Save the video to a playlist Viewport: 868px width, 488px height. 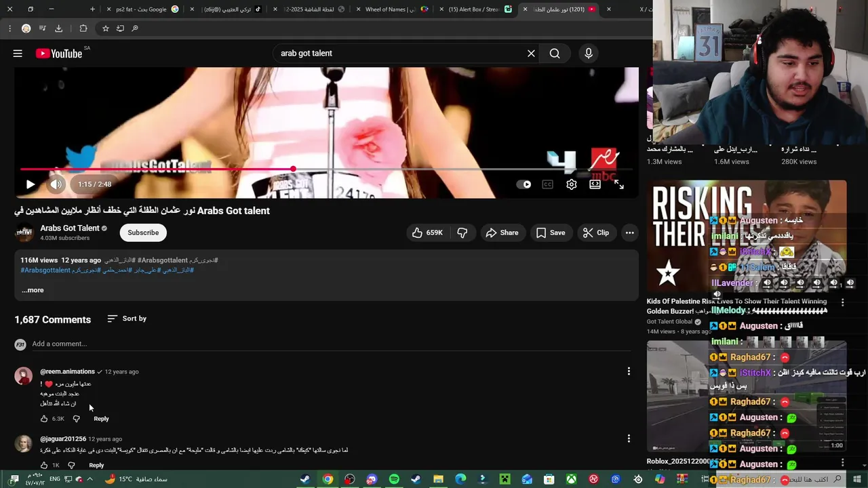(551, 232)
